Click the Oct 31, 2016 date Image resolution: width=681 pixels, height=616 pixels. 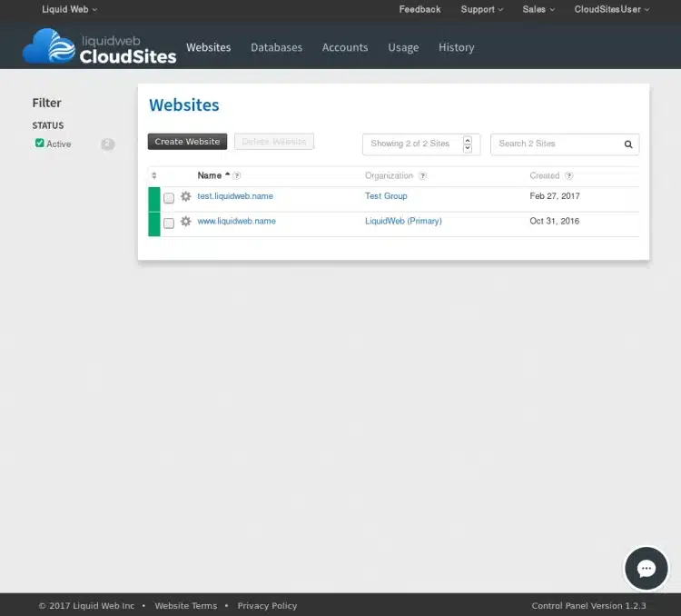(x=554, y=222)
